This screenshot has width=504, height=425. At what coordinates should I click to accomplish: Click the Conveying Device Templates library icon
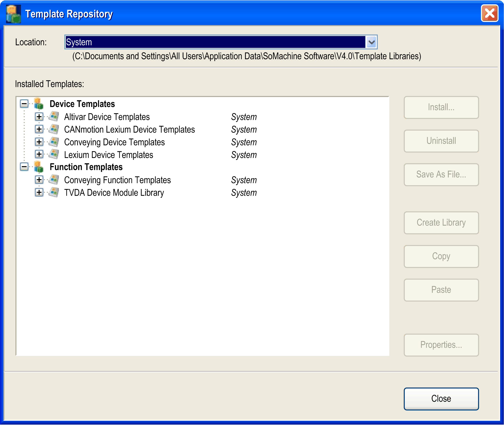click(54, 142)
